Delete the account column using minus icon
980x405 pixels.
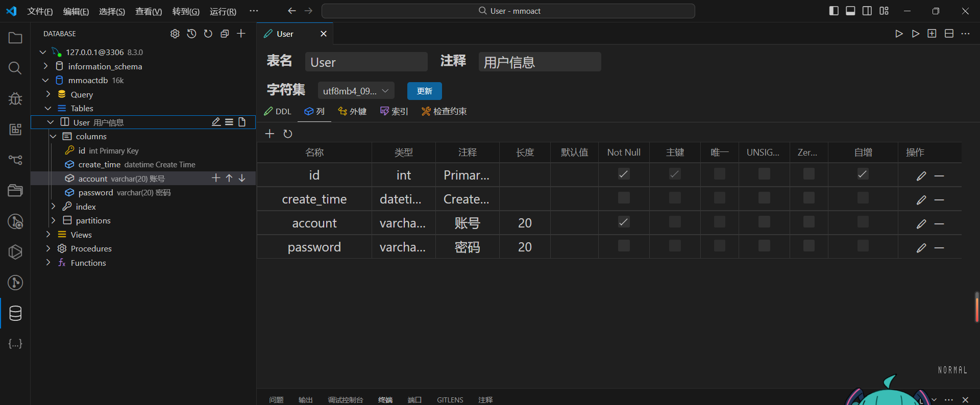pos(939,224)
